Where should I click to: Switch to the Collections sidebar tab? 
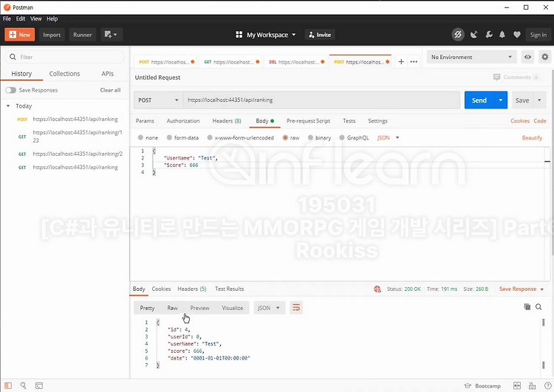point(64,74)
